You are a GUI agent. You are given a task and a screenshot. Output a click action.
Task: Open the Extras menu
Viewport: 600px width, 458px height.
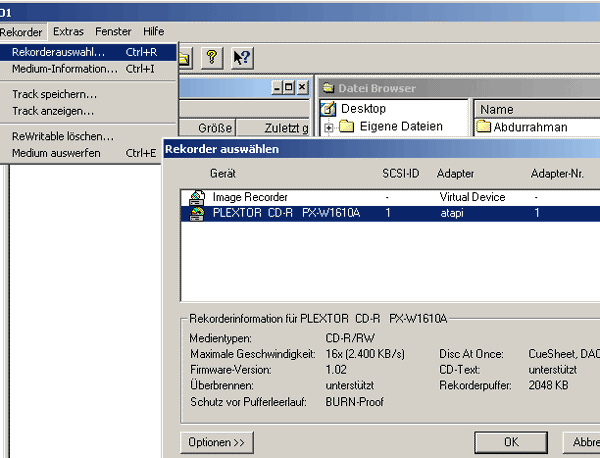tap(68, 31)
